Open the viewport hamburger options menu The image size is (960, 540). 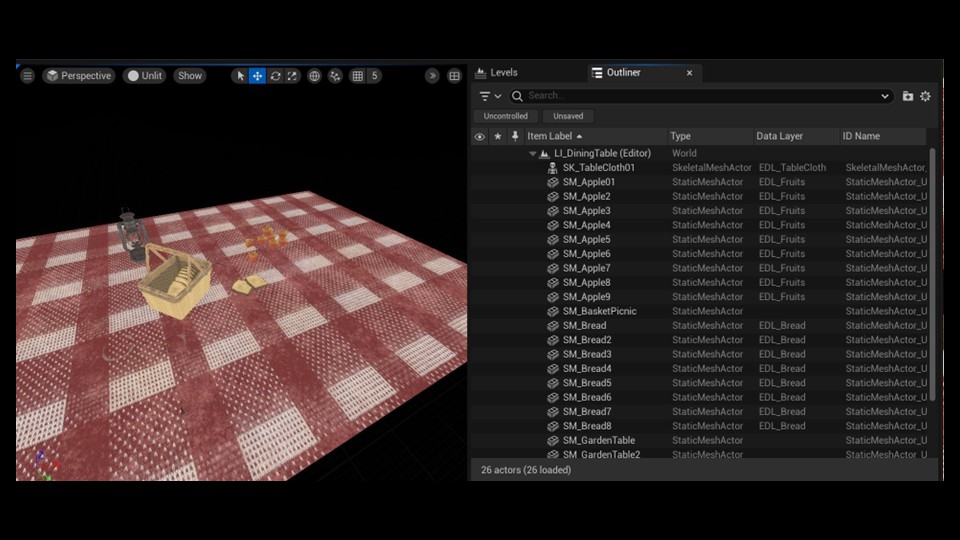28,76
